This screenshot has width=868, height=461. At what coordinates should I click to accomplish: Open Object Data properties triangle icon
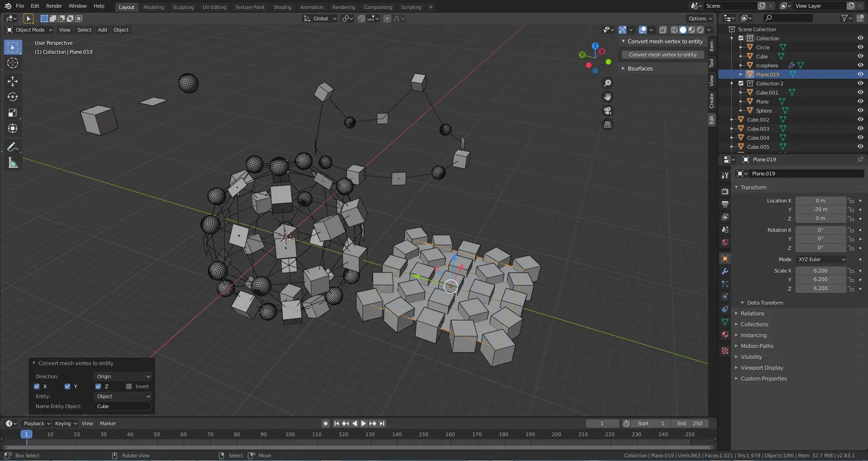(725, 322)
